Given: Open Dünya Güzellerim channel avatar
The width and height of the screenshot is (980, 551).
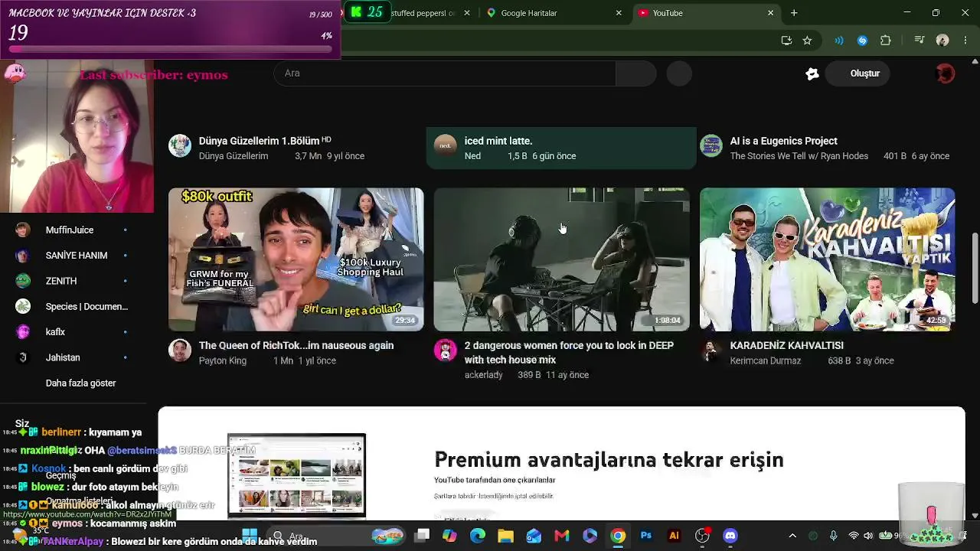Looking at the screenshot, I should click(x=180, y=145).
